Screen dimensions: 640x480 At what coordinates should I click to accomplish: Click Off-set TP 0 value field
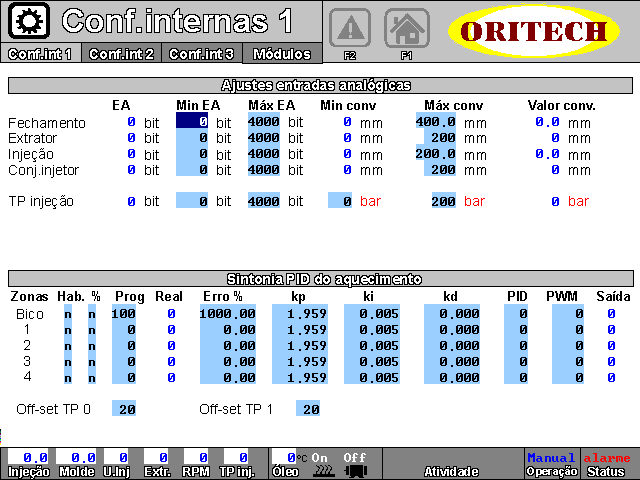[124, 409]
